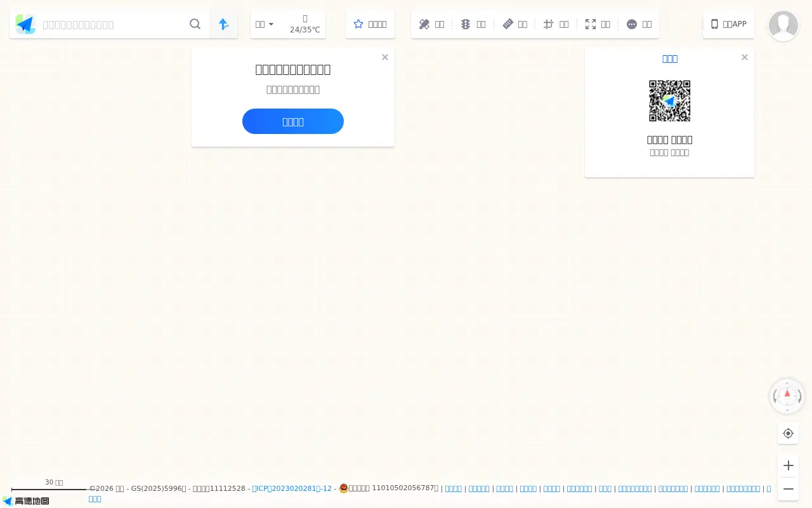Rotate map counterclockwise via compass left arc
Viewport: 812px width, 508px height.
click(775, 397)
